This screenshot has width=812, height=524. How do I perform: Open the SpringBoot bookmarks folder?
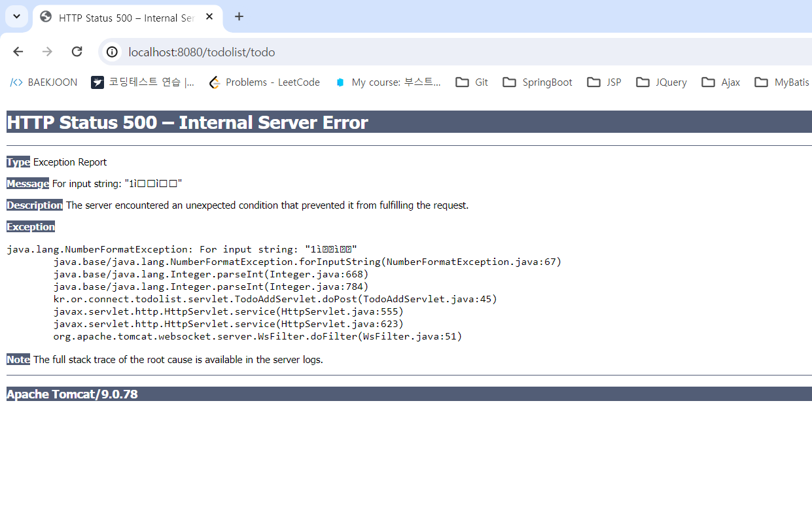coord(537,82)
